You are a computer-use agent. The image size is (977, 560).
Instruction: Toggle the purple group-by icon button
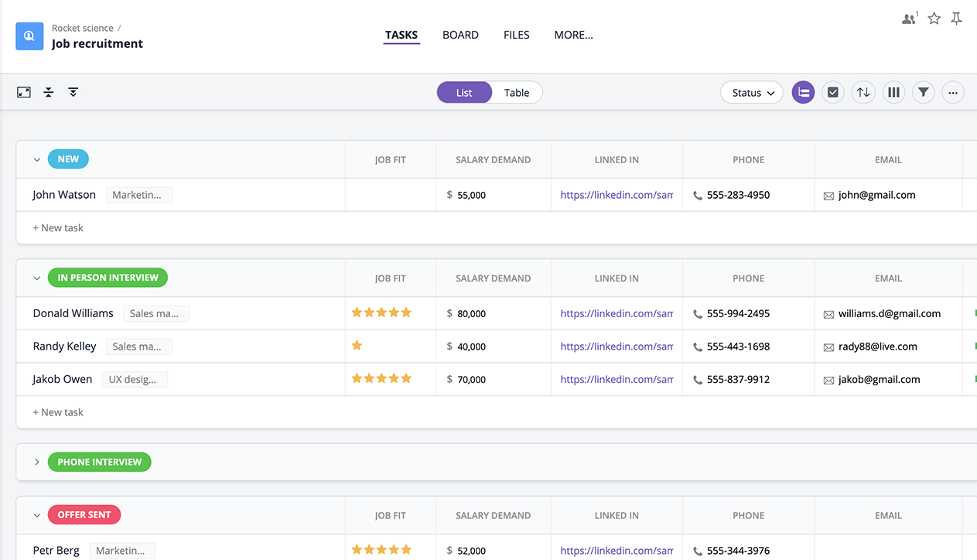pos(803,93)
